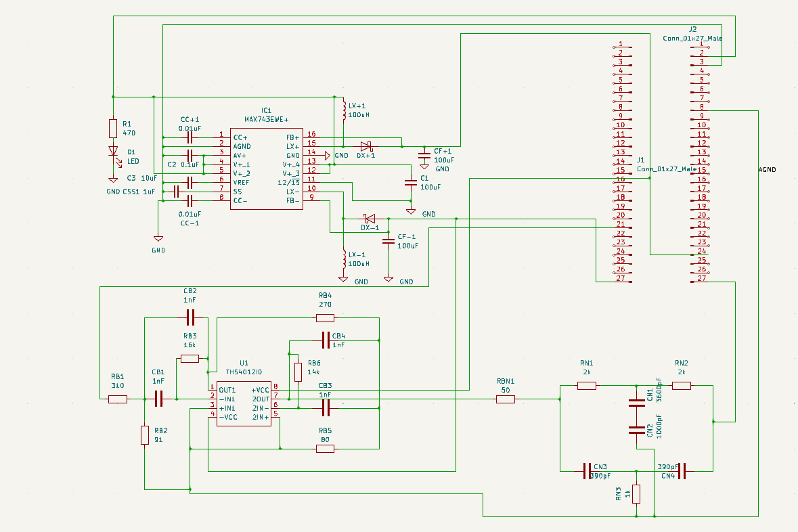The height and width of the screenshot is (532, 798).
Task: Select pin 2 of connector J2
Action: point(700,54)
